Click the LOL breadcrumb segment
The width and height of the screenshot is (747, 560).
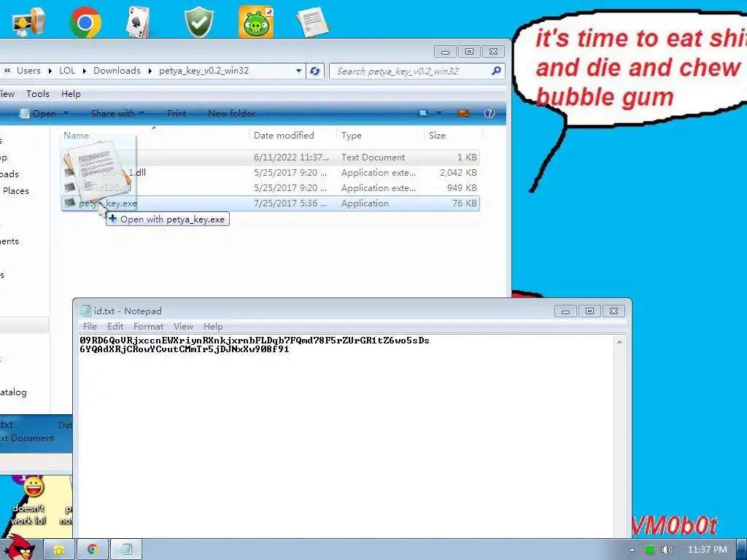(67, 71)
